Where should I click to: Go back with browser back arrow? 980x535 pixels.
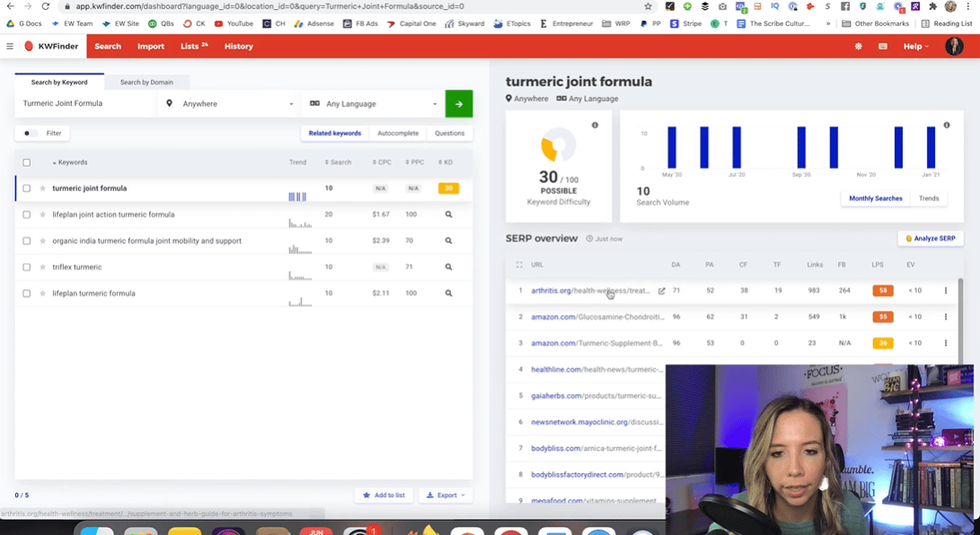pyautogui.click(x=10, y=6)
